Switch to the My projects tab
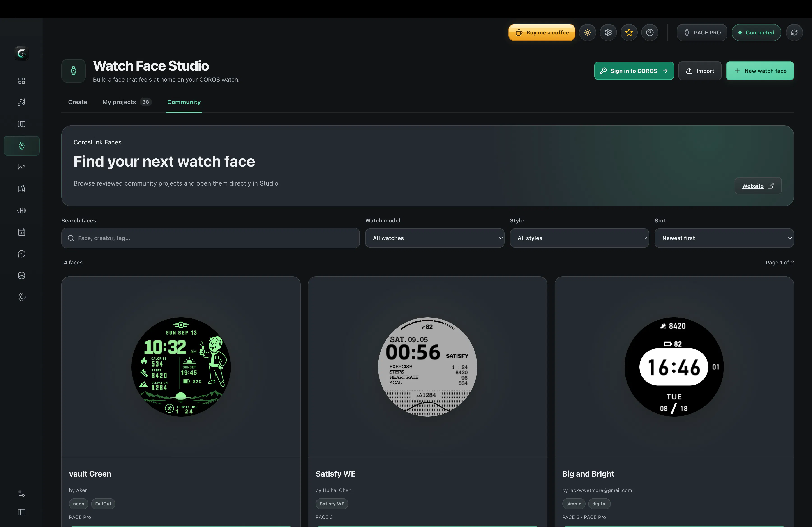Viewport: 812px width, 527px height. (127, 102)
